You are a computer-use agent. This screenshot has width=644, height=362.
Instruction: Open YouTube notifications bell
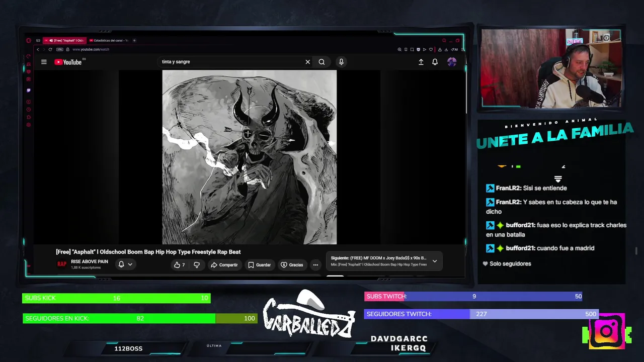click(435, 62)
